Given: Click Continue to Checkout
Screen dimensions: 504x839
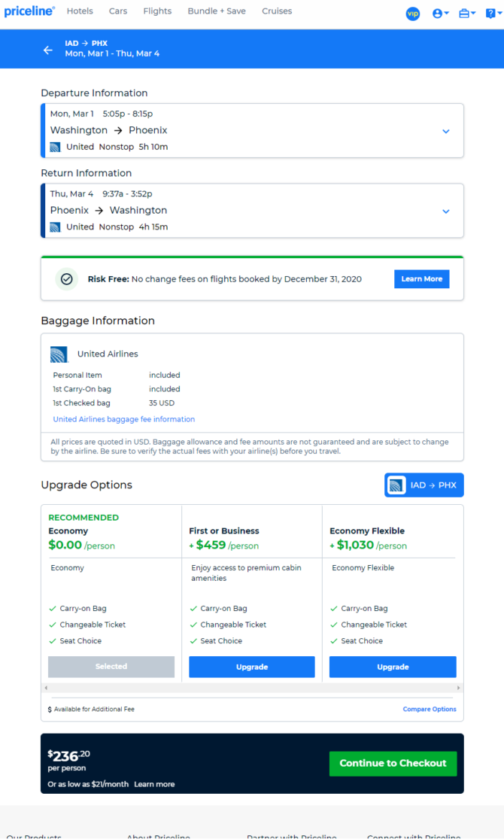Looking at the screenshot, I should [x=393, y=764].
